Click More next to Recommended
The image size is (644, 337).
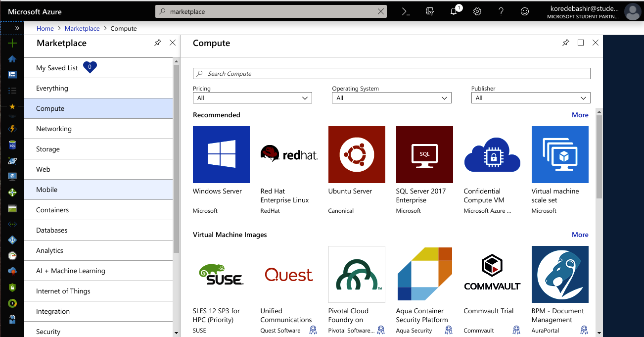point(580,115)
